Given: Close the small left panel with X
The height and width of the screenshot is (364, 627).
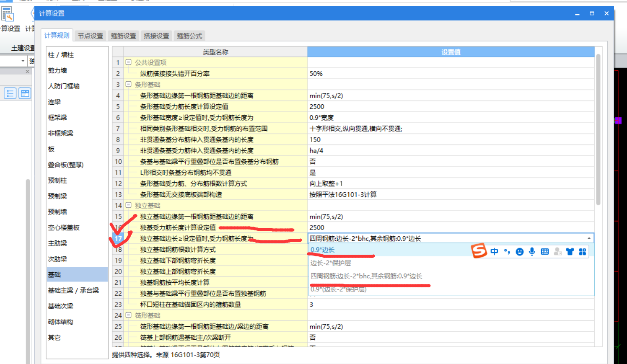Looking at the screenshot, I should coord(27,72).
